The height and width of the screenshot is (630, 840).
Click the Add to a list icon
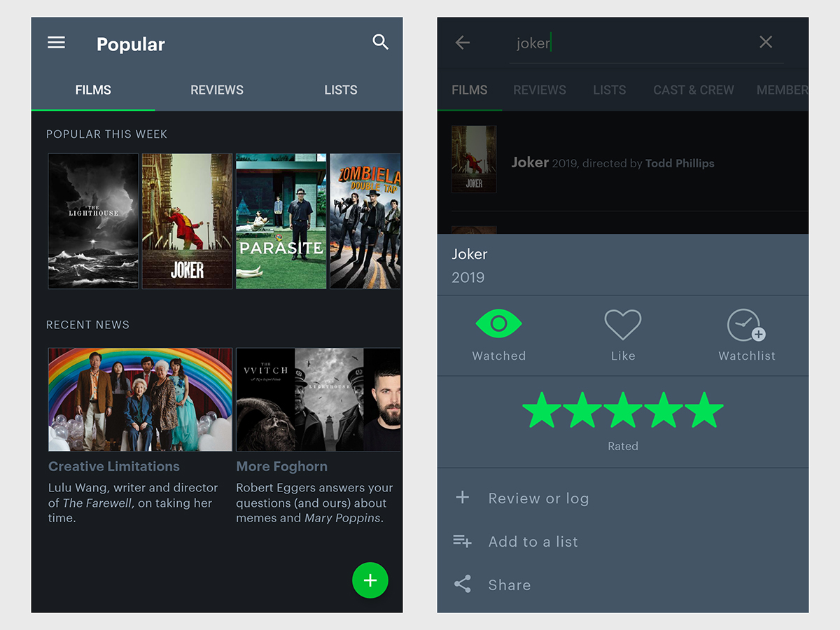462,541
